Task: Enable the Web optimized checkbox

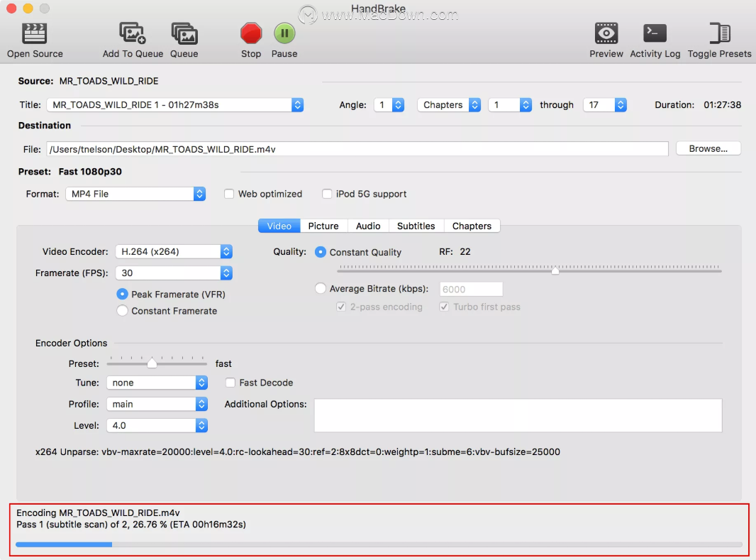Action: [229, 194]
